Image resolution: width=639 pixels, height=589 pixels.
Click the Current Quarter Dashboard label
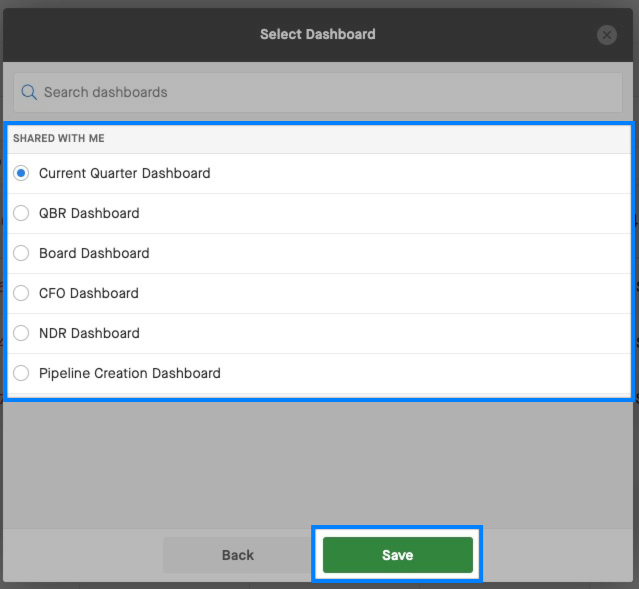125,173
